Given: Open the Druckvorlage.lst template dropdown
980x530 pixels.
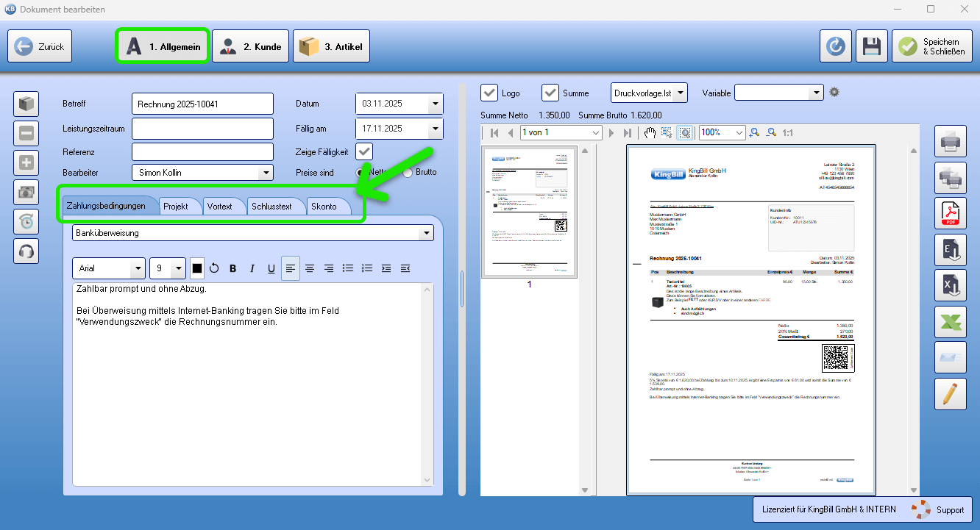Looking at the screenshot, I should 681,93.
